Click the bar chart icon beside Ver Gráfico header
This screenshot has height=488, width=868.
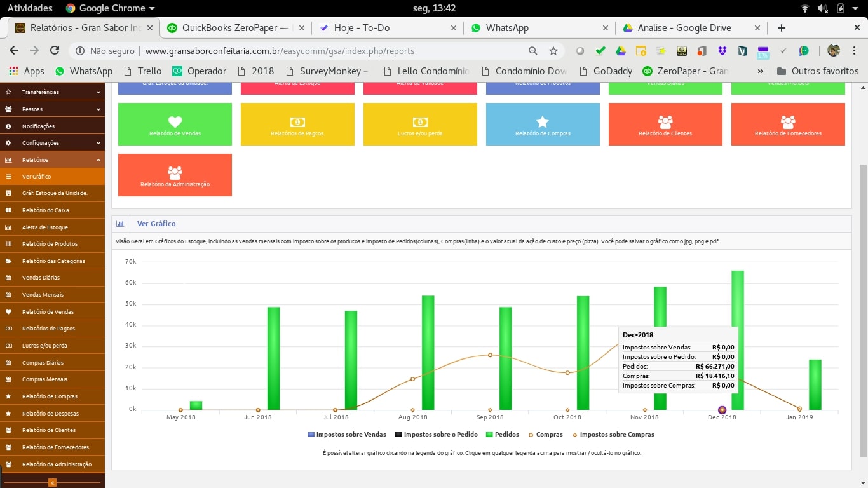click(x=120, y=224)
